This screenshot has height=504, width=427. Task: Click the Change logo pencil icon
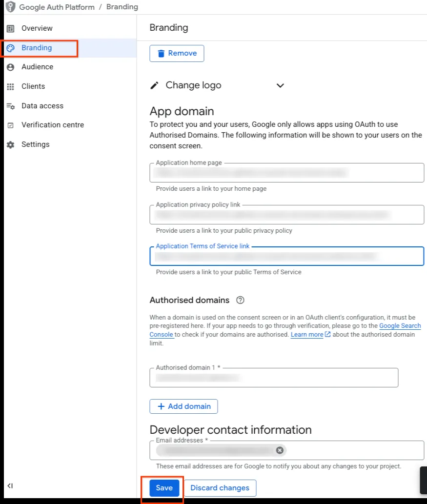[x=154, y=85]
